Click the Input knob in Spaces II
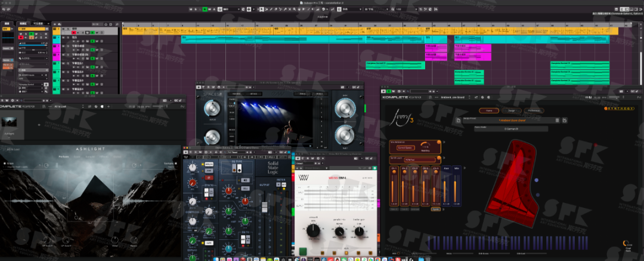Image resolution: width=644 pixels, height=261 pixels. (x=213, y=108)
